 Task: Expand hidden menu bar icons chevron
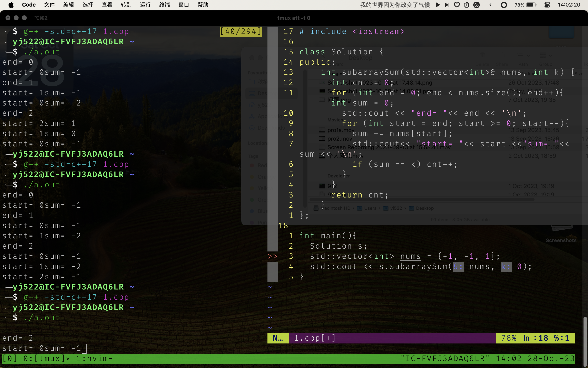click(490, 5)
